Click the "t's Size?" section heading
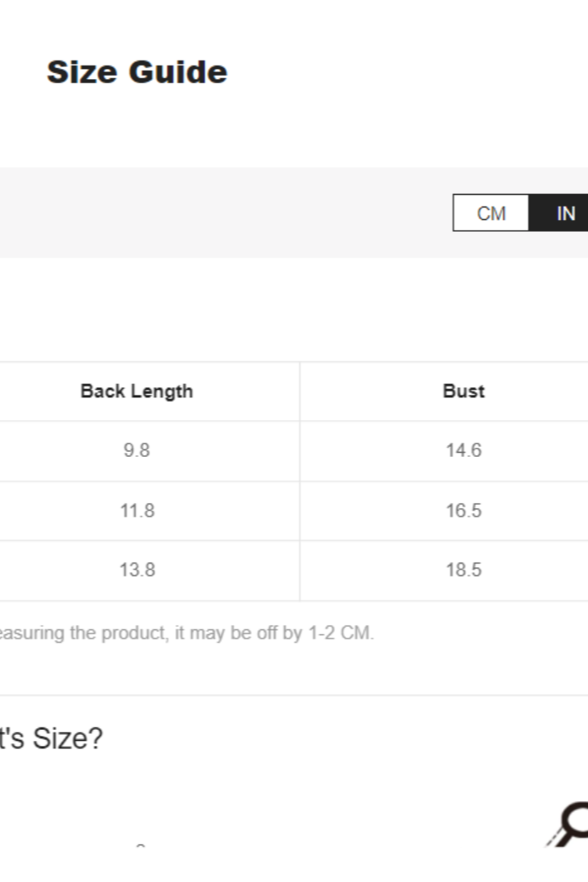The width and height of the screenshot is (588, 882). coord(50,739)
